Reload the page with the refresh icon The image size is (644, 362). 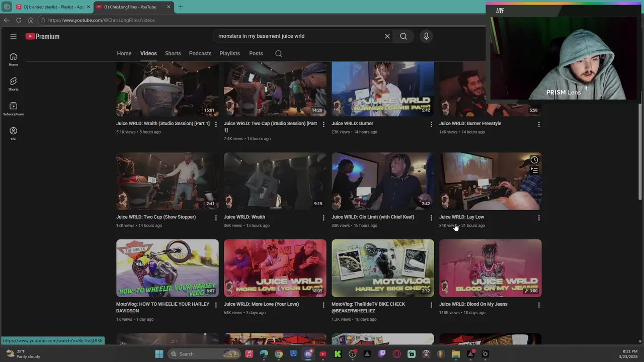tap(19, 20)
